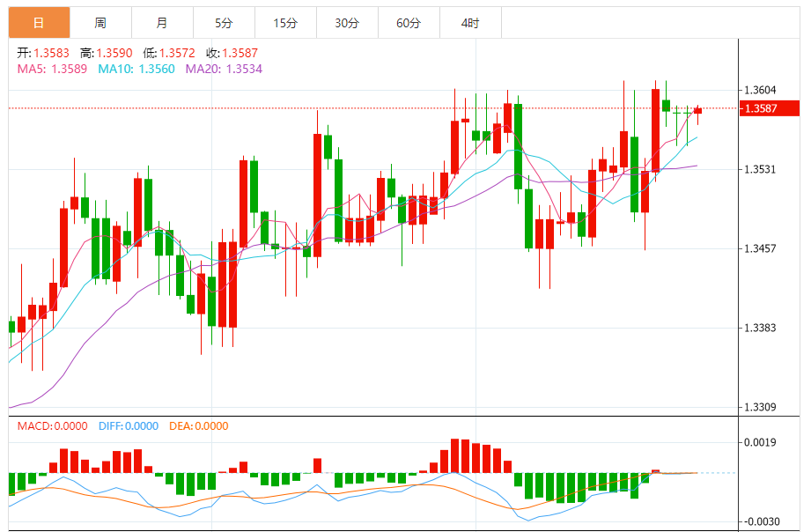Select the 日 daily chart tab
Viewport: 811px width, 532px height.
[39, 23]
